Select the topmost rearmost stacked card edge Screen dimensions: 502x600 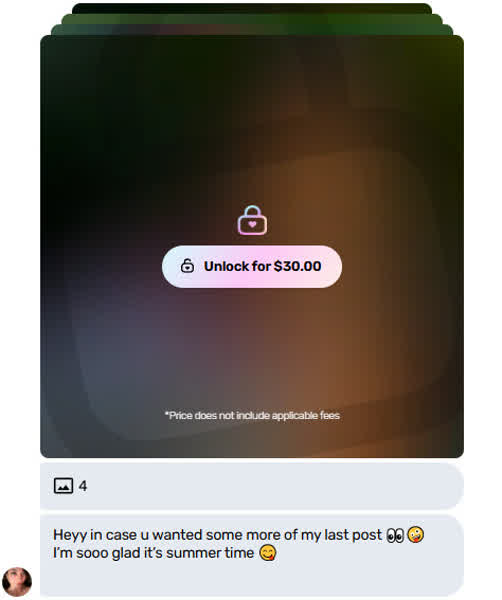(252, 8)
